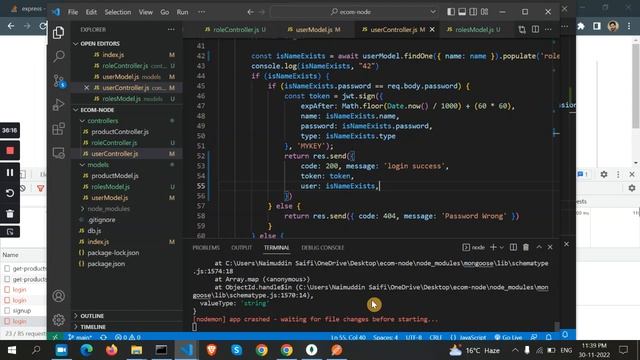Open Windows Start menu
This screenshot has height=360, width=640.
(x=11, y=350)
